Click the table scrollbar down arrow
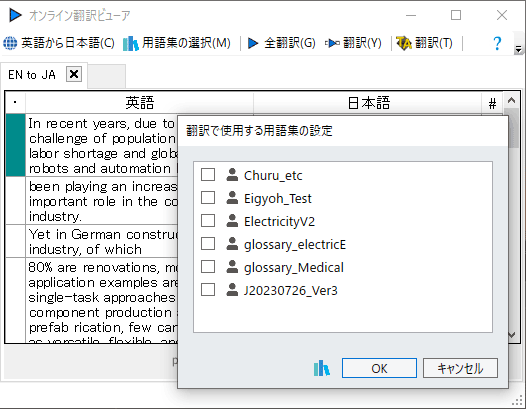Screen dimensions: 526x409 (512, 335)
